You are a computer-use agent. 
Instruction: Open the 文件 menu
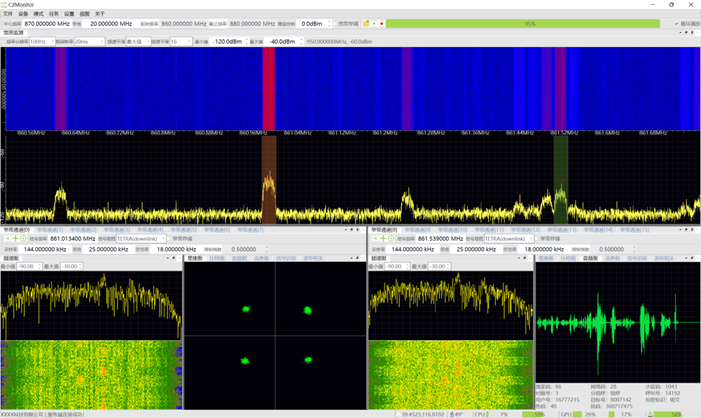coord(8,14)
